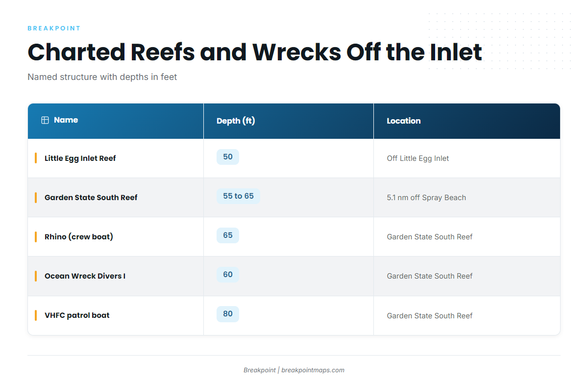This screenshot has width=588, height=387.
Task: Select VHFC patrol boat entry
Action: tap(77, 315)
